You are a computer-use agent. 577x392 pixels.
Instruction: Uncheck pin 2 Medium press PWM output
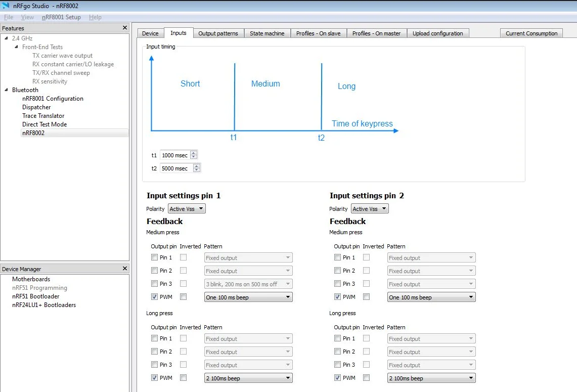[x=337, y=297]
